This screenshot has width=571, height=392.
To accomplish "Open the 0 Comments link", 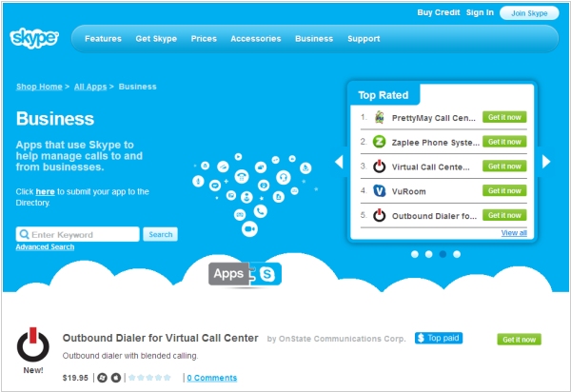I will tap(212, 378).
